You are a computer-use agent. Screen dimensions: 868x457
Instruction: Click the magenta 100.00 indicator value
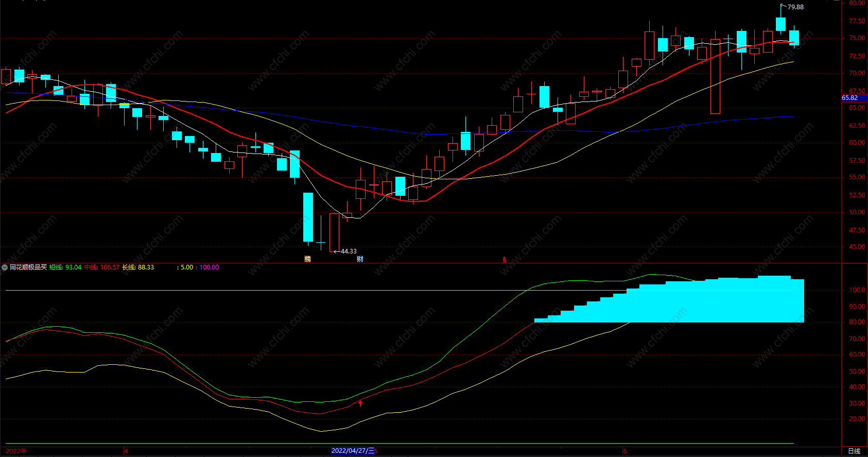coord(209,267)
